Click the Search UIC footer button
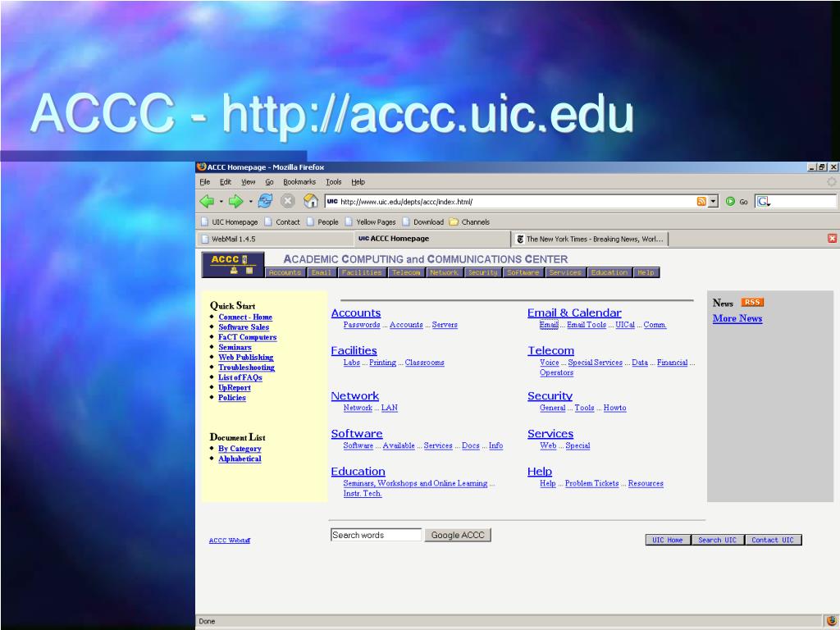This screenshot has width=840, height=630. 717,540
